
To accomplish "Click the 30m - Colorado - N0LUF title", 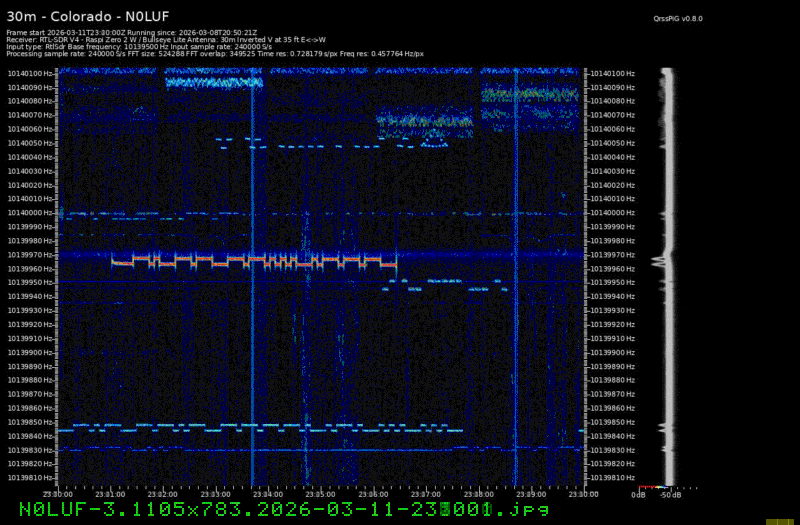I will [88, 16].
